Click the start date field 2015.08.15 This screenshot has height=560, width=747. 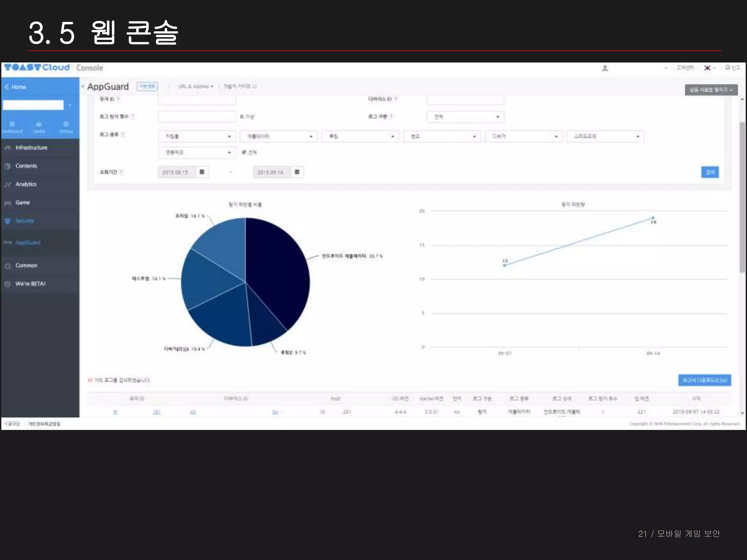click(177, 172)
